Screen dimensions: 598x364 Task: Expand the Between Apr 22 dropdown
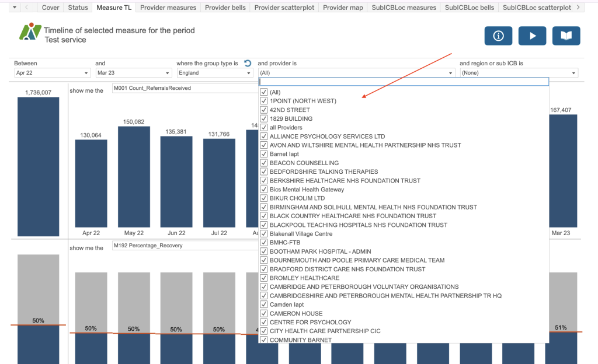coord(53,73)
